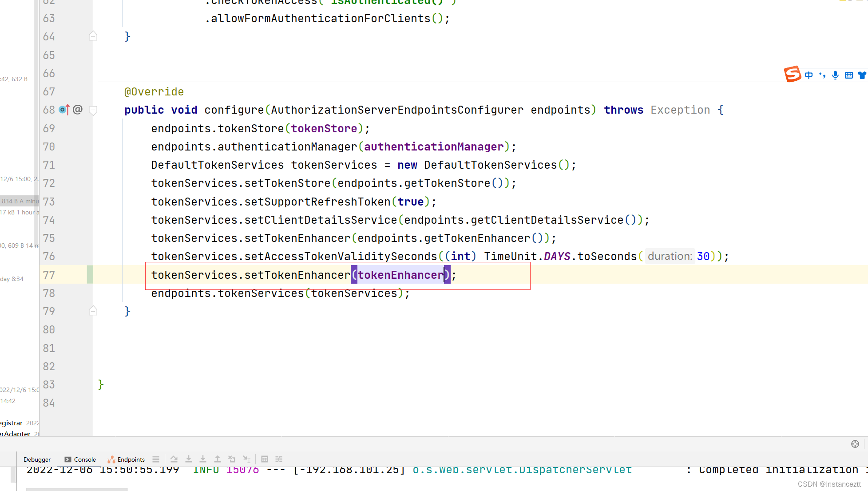Click the 'duration:' inlay hint on line 76
The height and width of the screenshot is (491, 868).
coord(670,256)
